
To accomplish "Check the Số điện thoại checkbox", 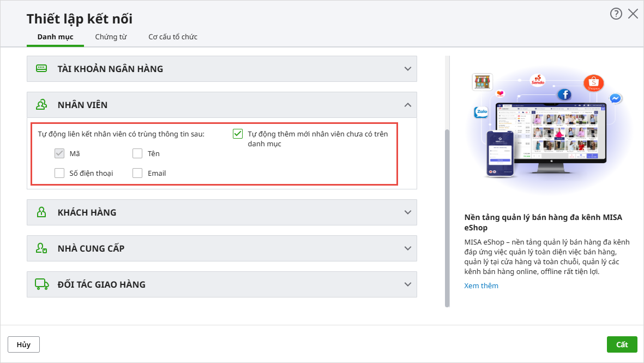I will coord(59,174).
